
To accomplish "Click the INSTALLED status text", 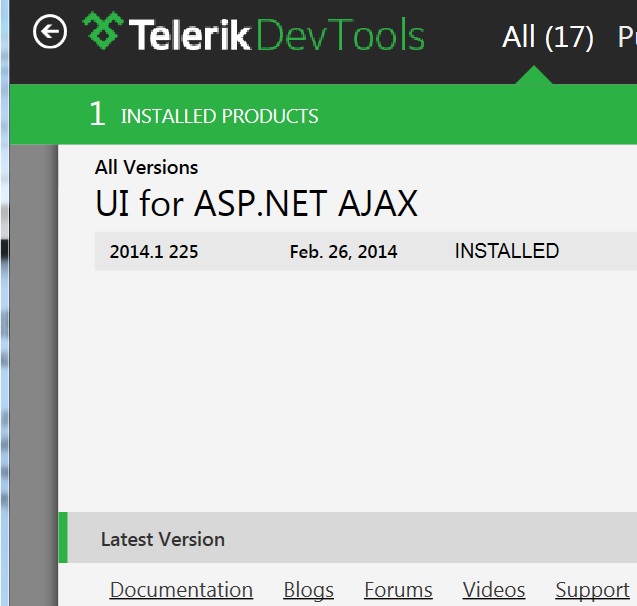I will 506,251.
